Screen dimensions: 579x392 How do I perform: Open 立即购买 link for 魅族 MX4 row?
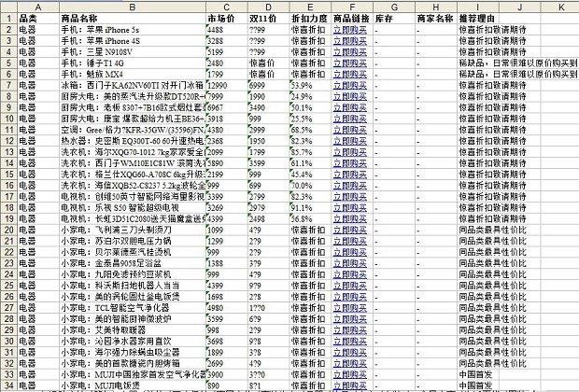349,74
